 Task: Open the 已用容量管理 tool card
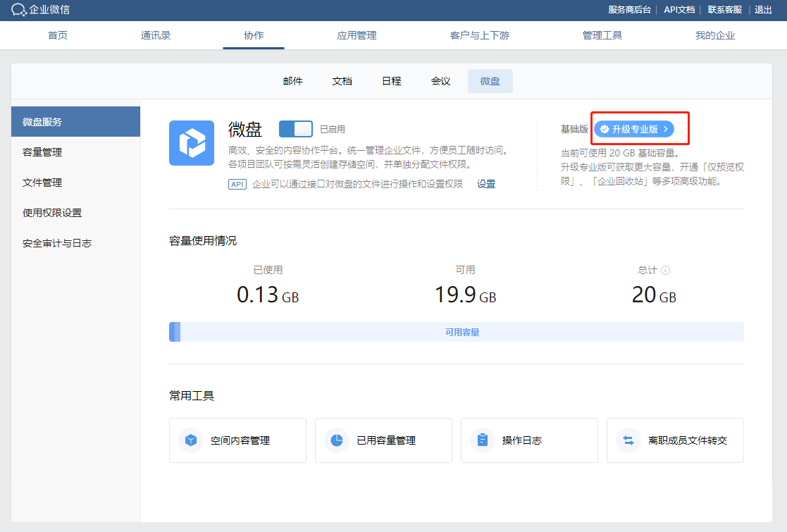(x=383, y=440)
